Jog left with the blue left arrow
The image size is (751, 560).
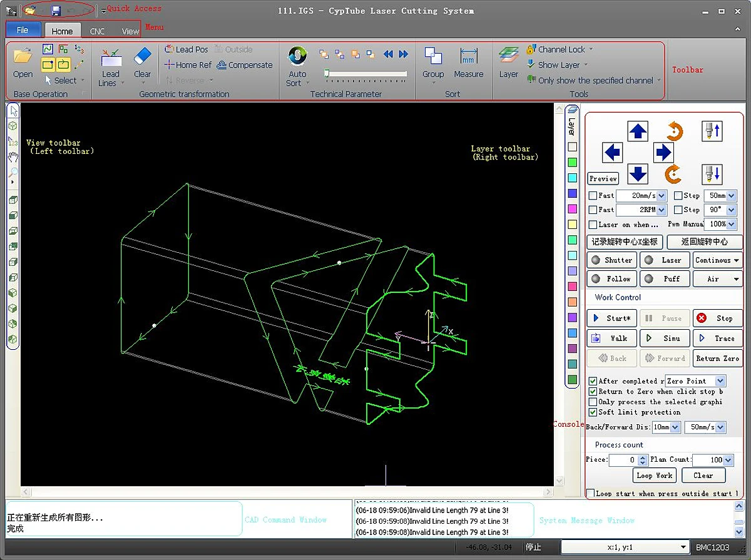coord(613,152)
